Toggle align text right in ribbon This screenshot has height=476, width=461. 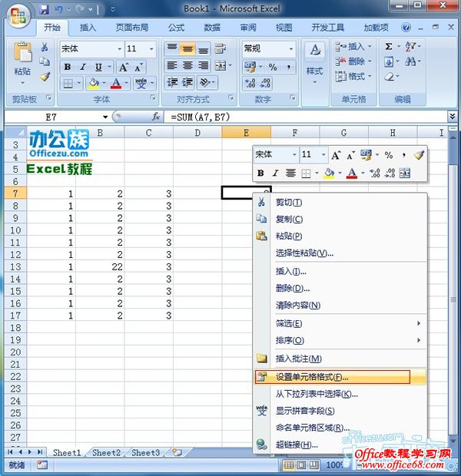(203, 65)
